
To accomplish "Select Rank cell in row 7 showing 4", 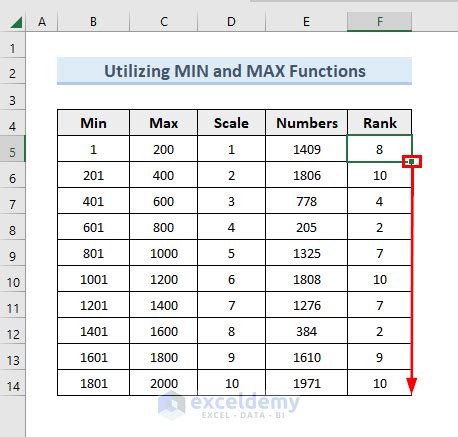I will click(379, 201).
